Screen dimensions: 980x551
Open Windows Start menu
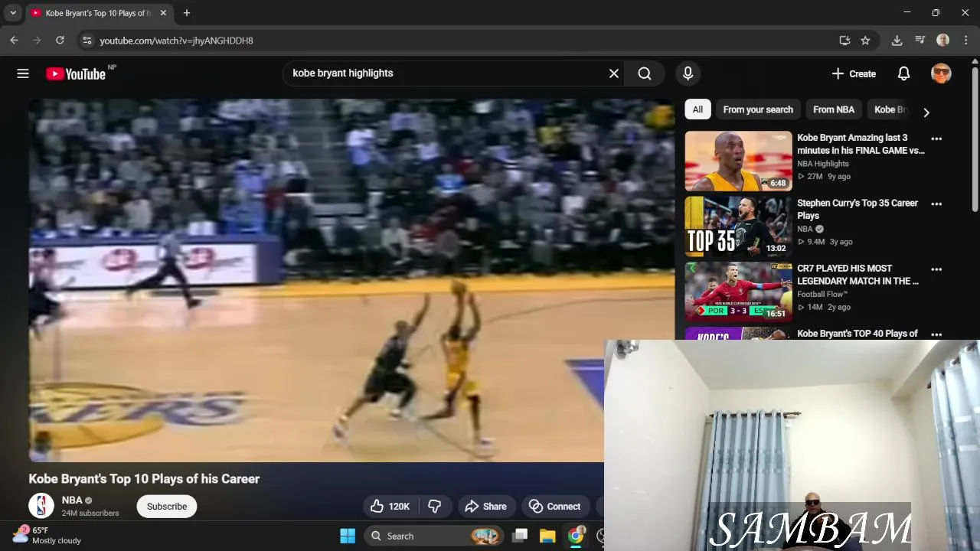pyautogui.click(x=348, y=536)
